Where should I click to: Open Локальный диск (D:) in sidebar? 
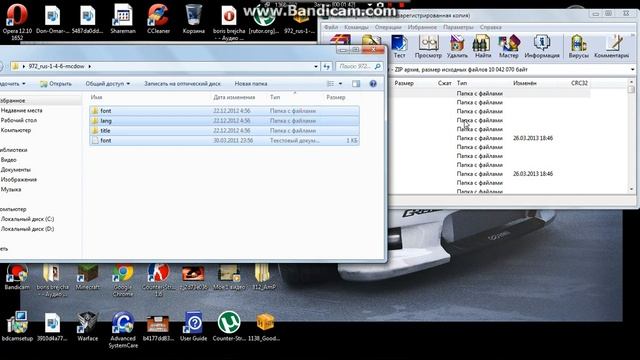tap(27, 229)
